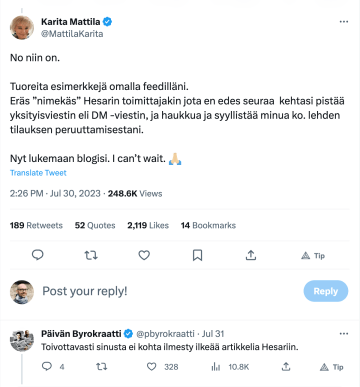Click the reply icon under Karita Mattila's tweet
This screenshot has width=360, height=387.
37,255
